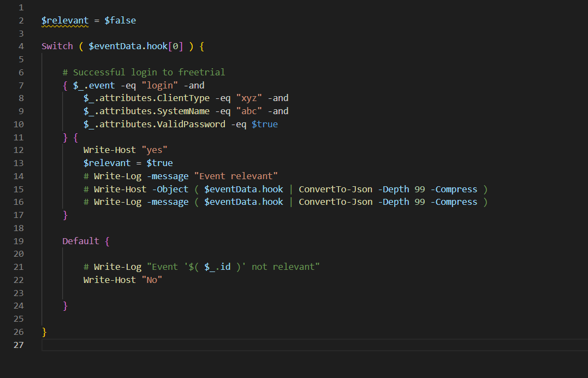Image resolution: width=588 pixels, height=378 pixels.
Task: Click the underlined $relevant variable on line 2
Action: coord(65,20)
